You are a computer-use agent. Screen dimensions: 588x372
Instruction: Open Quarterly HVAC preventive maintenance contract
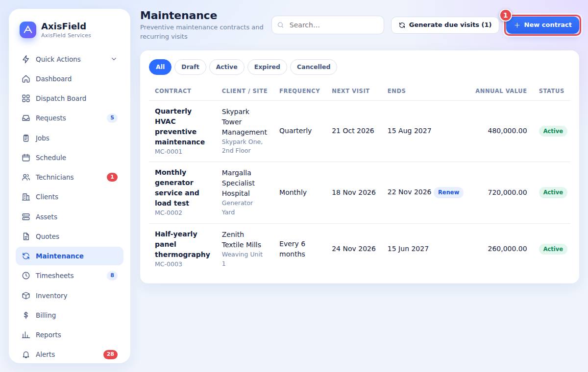tap(180, 126)
